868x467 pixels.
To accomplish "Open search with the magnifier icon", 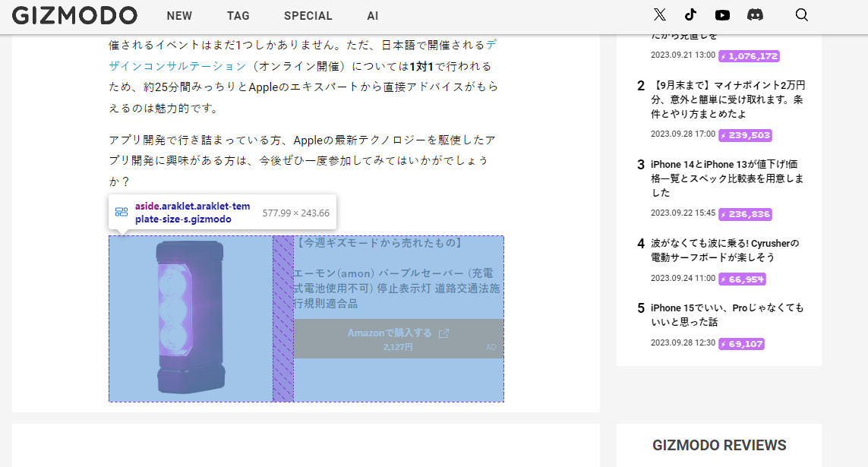I will [801, 14].
